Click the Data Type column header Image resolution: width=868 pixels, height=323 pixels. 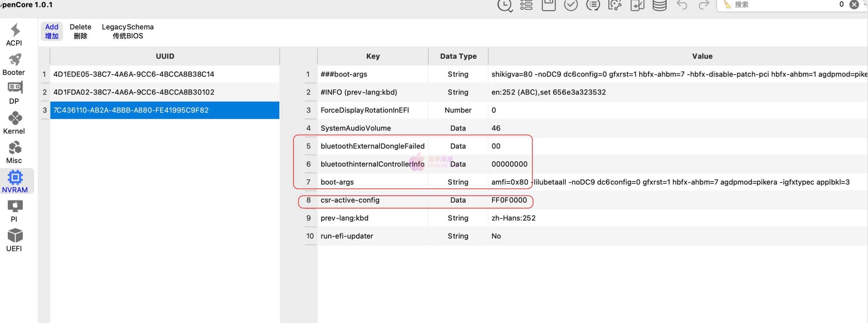[458, 56]
